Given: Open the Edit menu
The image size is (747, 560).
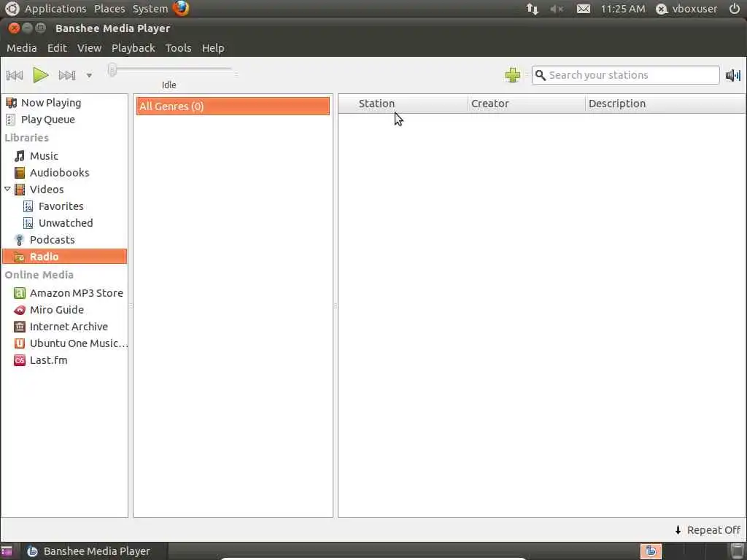Looking at the screenshot, I should pos(57,48).
